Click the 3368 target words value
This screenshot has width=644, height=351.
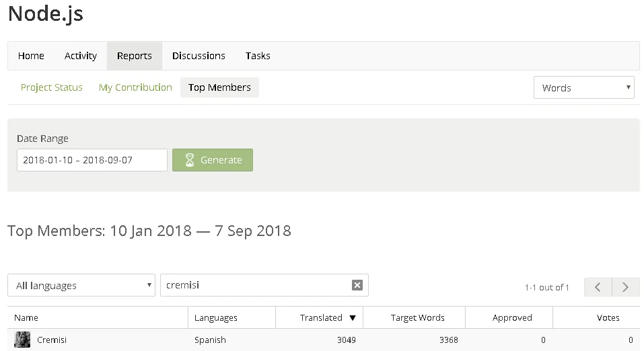pyautogui.click(x=448, y=340)
